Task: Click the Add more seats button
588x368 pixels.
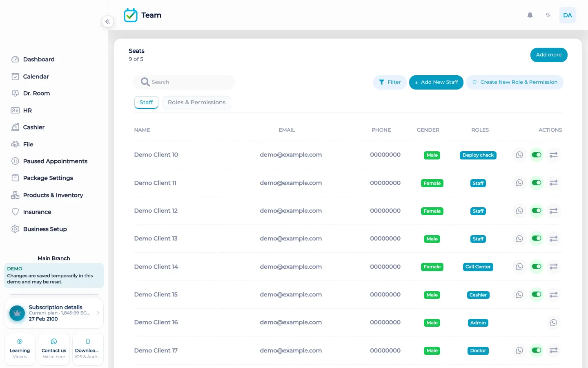Action: point(549,55)
